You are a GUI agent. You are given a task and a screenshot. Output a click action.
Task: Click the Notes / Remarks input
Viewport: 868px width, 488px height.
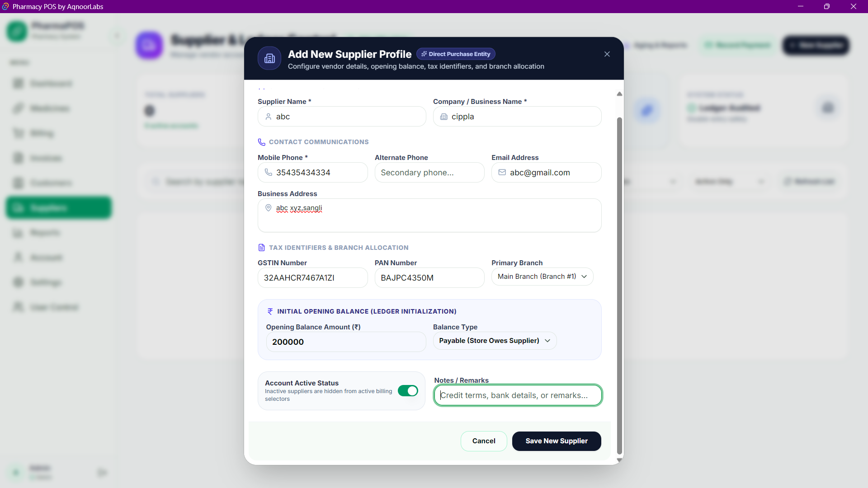[518, 395]
